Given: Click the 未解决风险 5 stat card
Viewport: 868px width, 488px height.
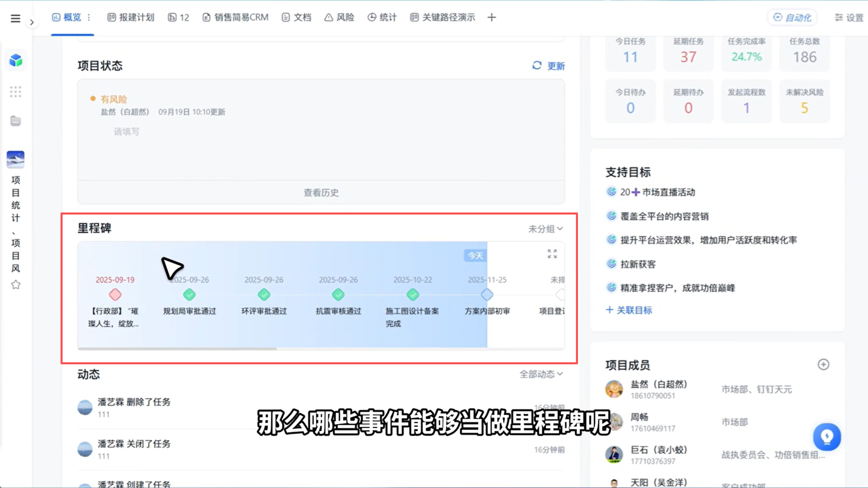Looking at the screenshot, I should coord(805,101).
